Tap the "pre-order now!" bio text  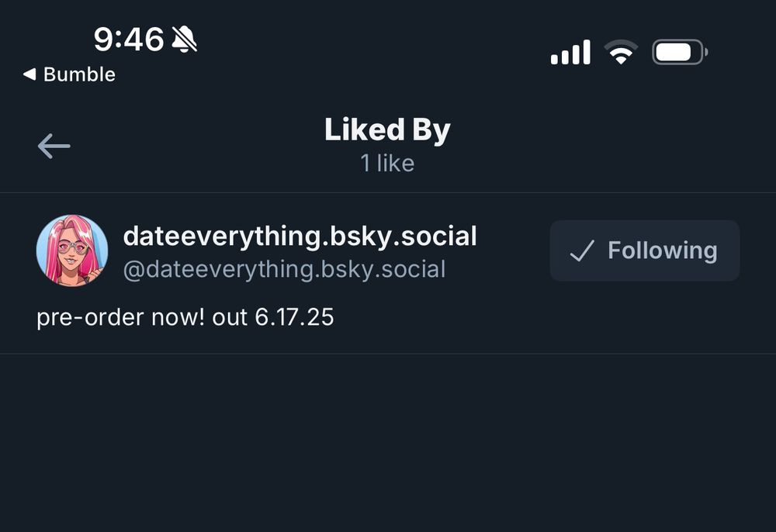pos(120,317)
